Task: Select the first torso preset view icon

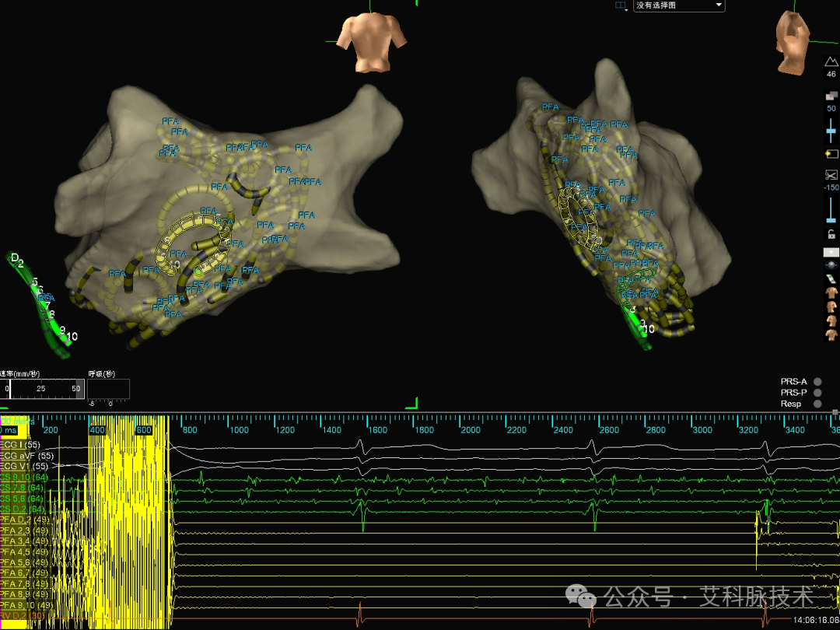Action: click(831, 292)
